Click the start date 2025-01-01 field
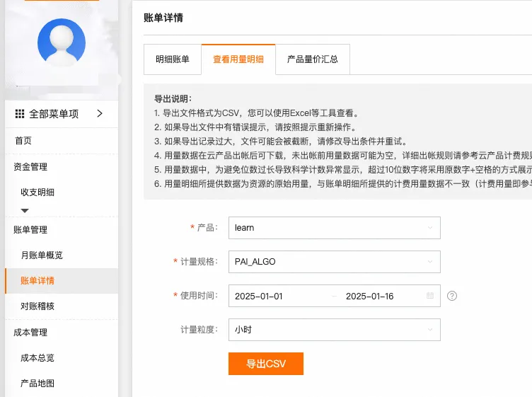The image size is (532, 397). pos(258,297)
